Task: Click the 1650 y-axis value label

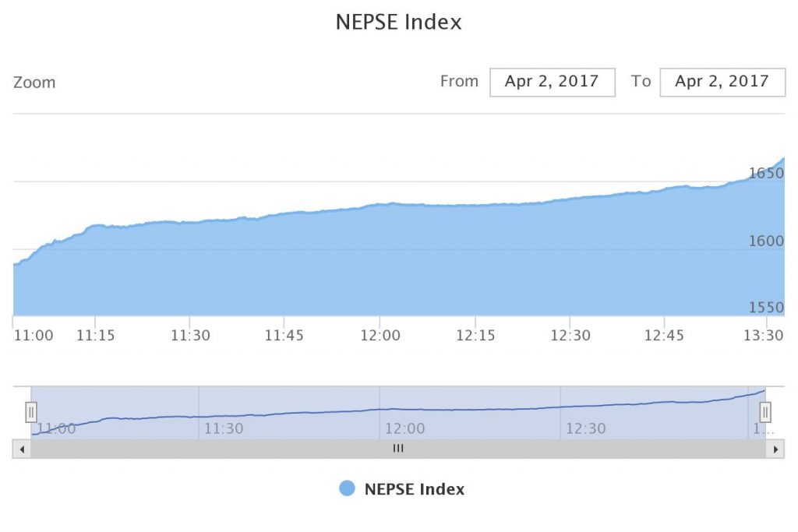Action: tap(765, 173)
